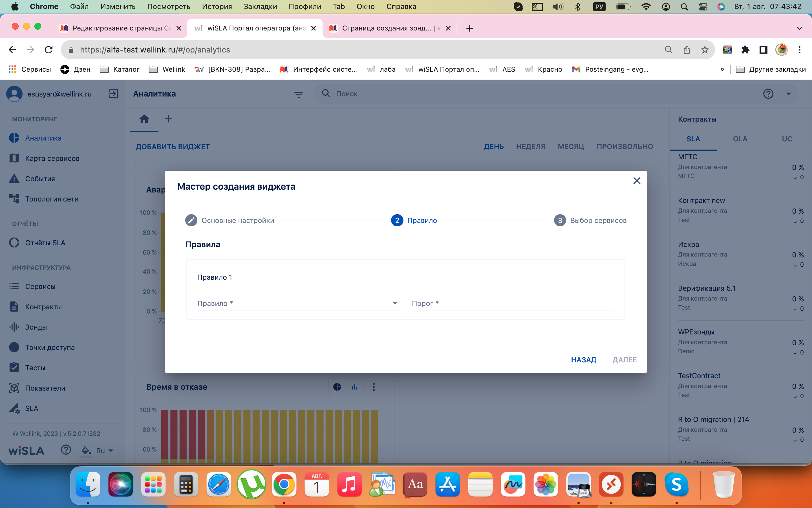Open Топология сети in sidebar
The image size is (812, 508).
tap(52, 199)
